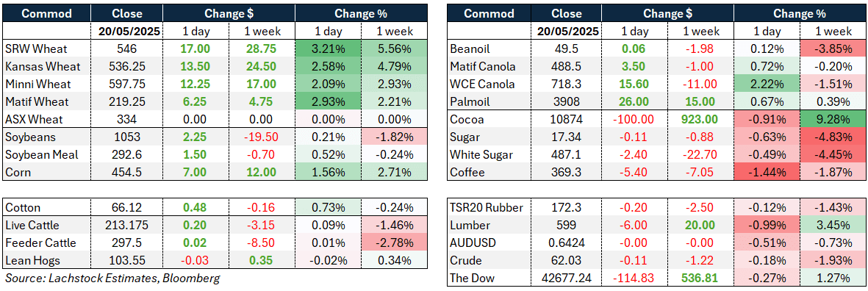Select the SRW Wheat close value 546

click(x=126, y=49)
